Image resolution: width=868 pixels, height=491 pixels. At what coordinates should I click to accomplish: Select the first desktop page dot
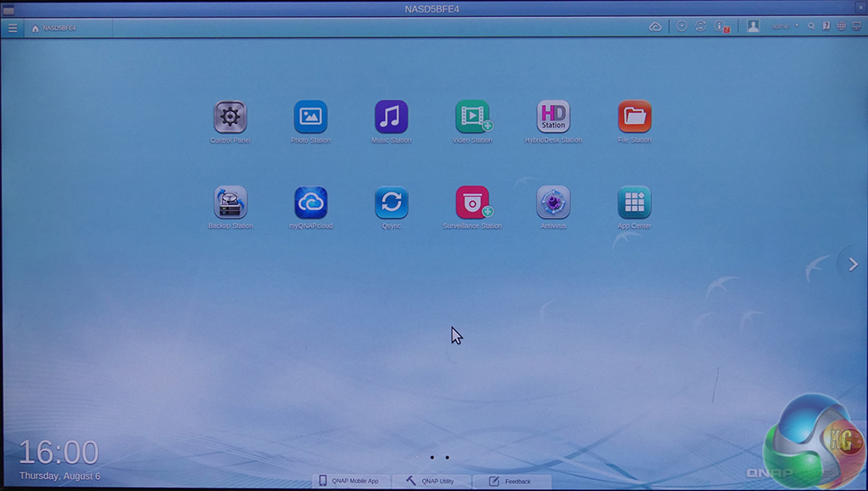[x=417, y=457]
